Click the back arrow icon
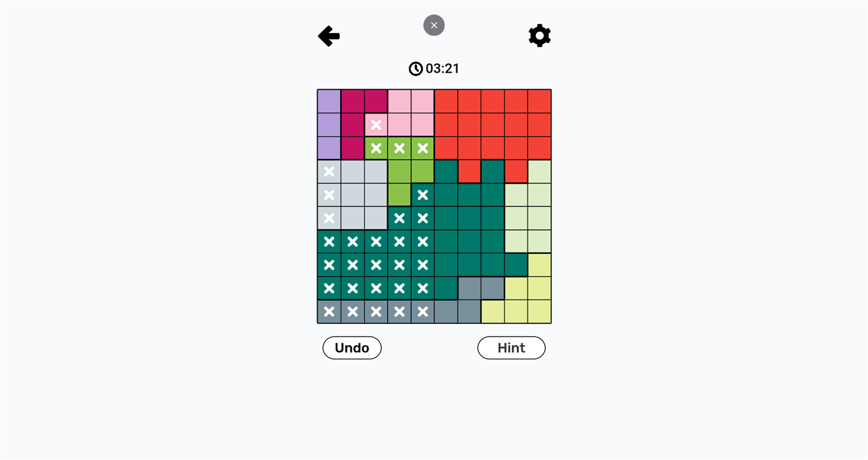Viewport: 868px width, 460px height. click(x=328, y=35)
